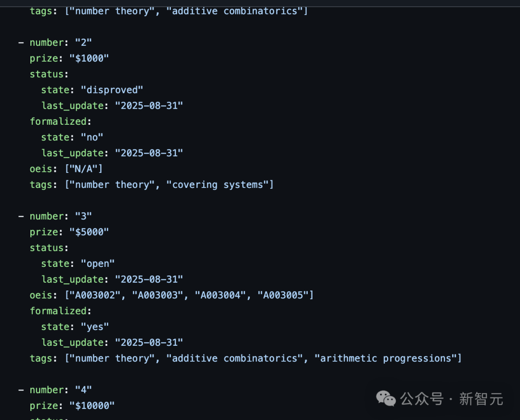Click the "A003004" OEIS entry
Viewport: 520px width, 420px height.
coord(220,295)
